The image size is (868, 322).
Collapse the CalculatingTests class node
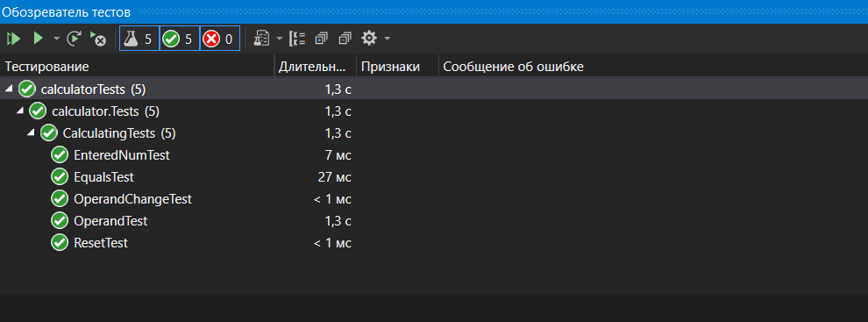[31, 132]
